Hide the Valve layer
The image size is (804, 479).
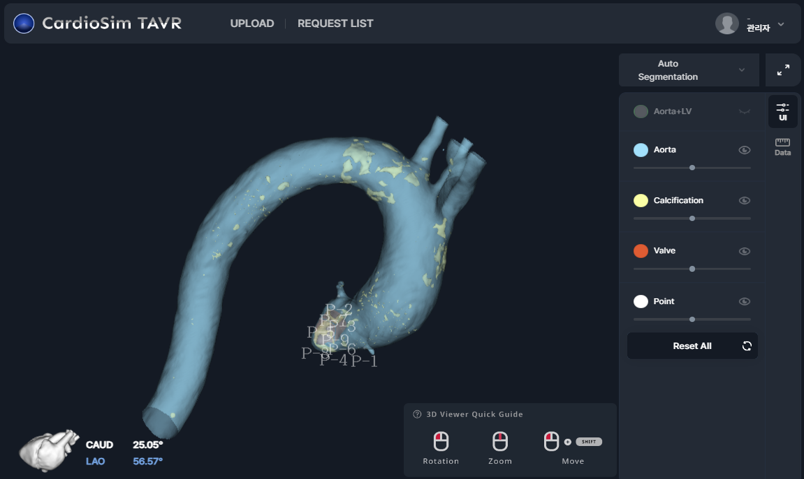tap(744, 251)
